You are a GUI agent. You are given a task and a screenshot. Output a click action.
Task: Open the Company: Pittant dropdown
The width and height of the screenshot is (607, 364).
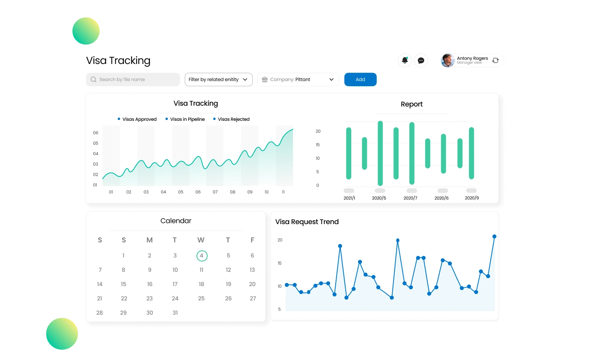click(298, 79)
